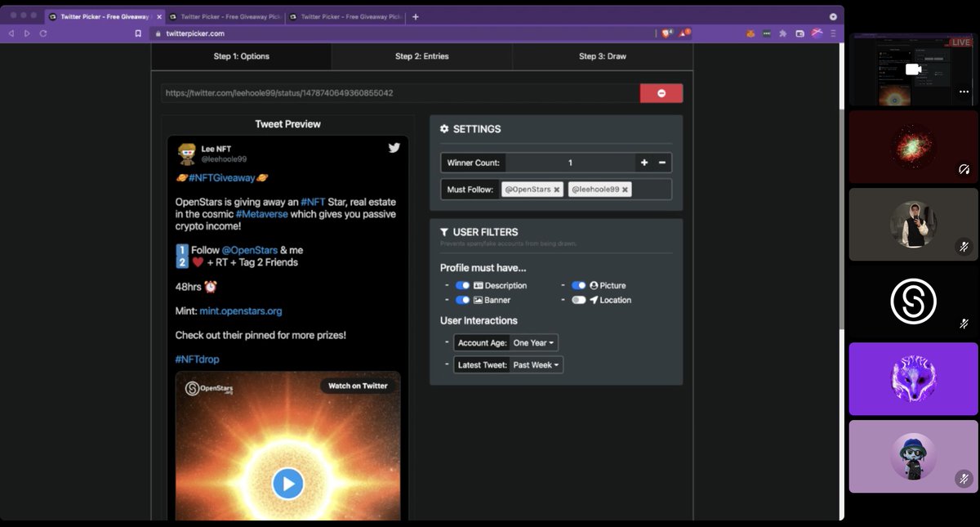The height and width of the screenshot is (527, 980).
Task: Increase winner count with the plus button
Action: (644, 163)
